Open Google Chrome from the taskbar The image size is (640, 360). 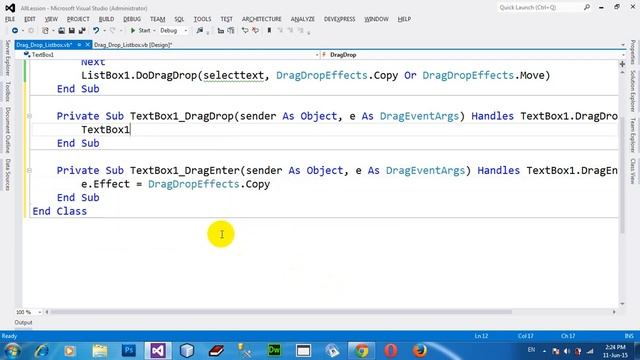tap(361, 350)
